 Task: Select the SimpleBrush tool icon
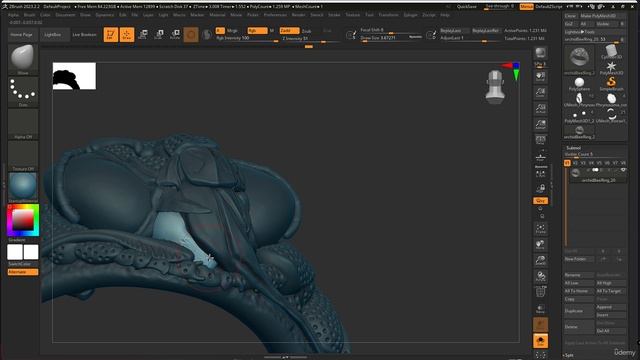(611, 84)
